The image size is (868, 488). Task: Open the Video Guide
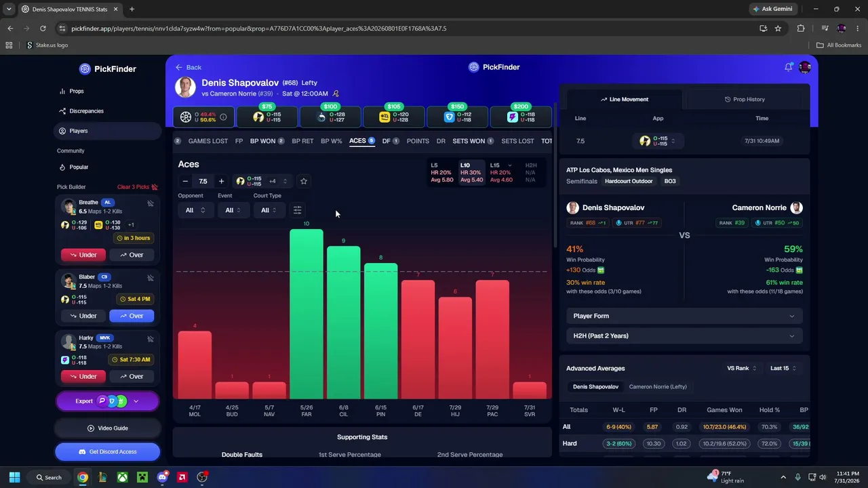(x=108, y=428)
